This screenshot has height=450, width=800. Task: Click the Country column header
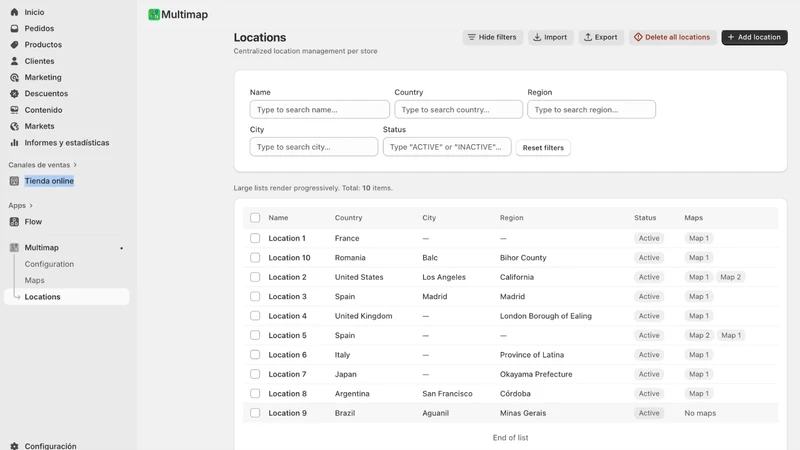click(x=348, y=217)
